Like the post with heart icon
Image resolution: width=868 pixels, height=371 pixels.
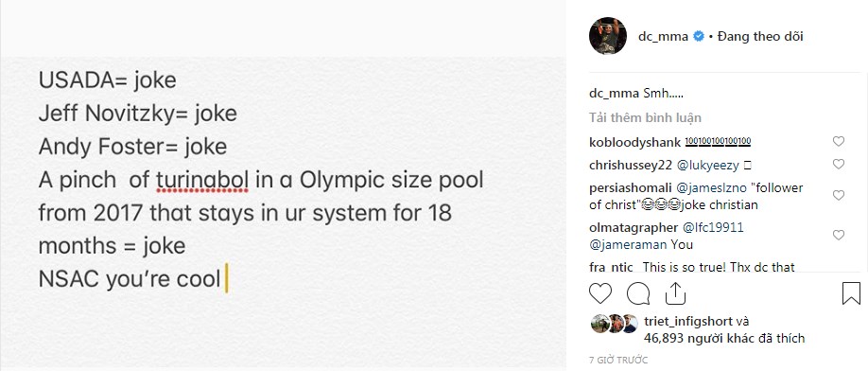tap(600, 293)
